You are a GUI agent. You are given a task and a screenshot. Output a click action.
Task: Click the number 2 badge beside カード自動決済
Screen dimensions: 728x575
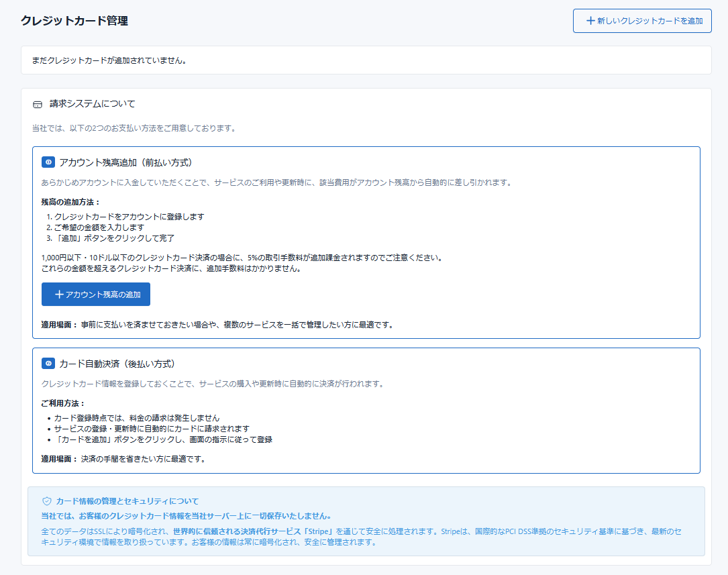coord(48,364)
